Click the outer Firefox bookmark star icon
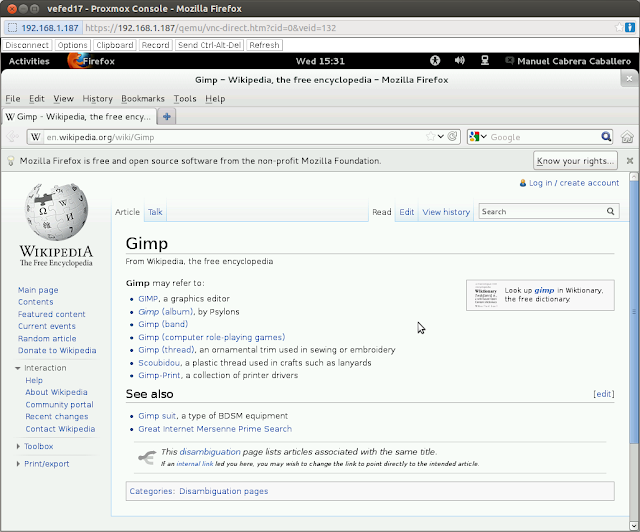Viewport: 640px width, 532px height. pos(619,27)
